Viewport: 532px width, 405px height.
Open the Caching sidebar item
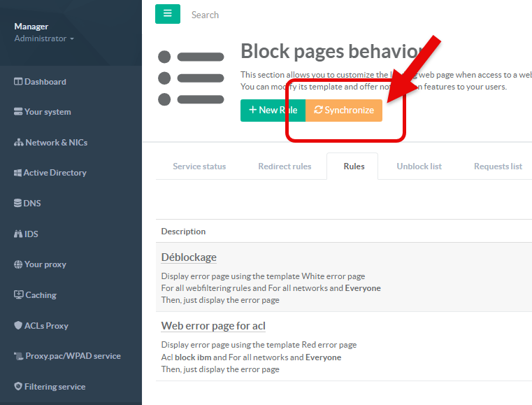click(x=41, y=295)
